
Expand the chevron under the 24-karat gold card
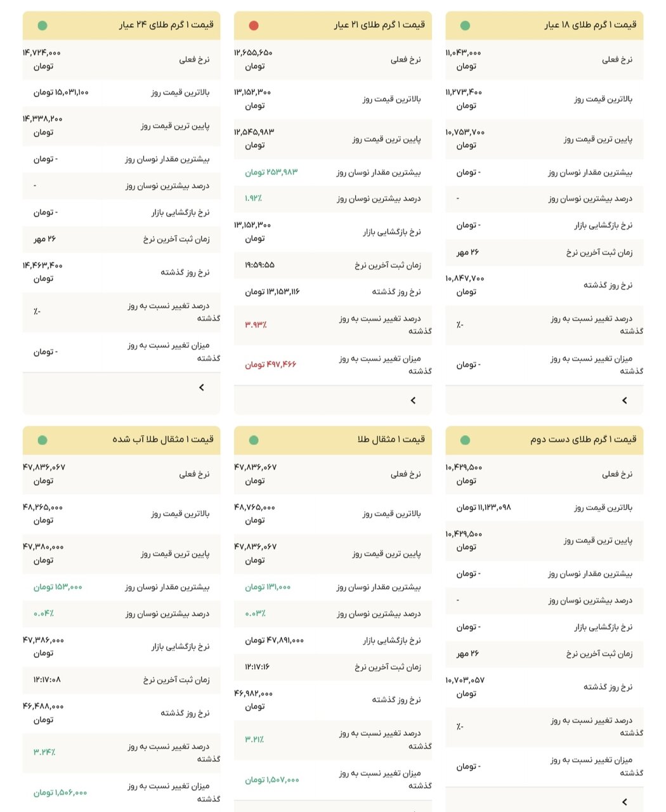(202, 387)
